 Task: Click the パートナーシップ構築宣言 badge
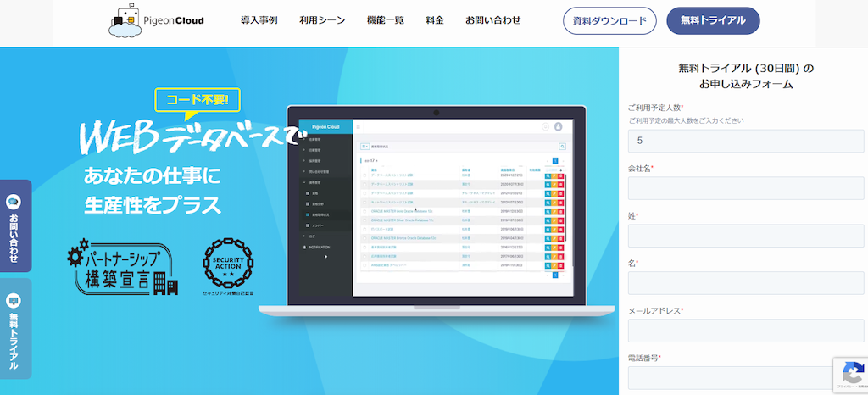click(123, 267)
